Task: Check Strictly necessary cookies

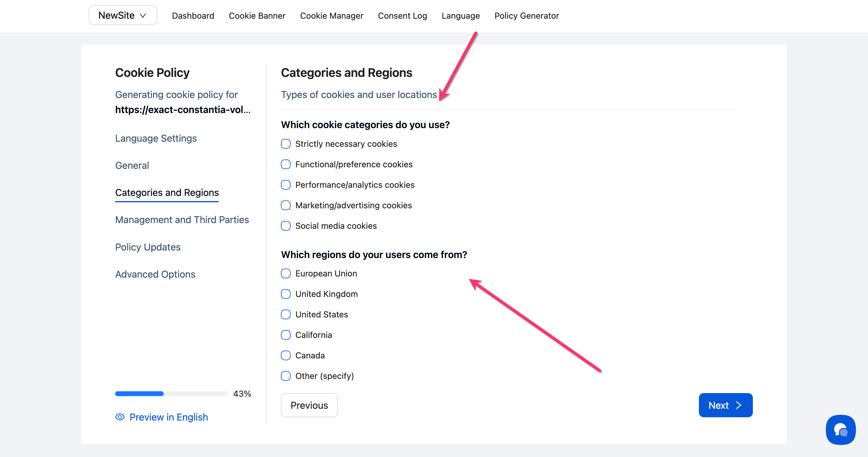Action: (x=286, y=144)
